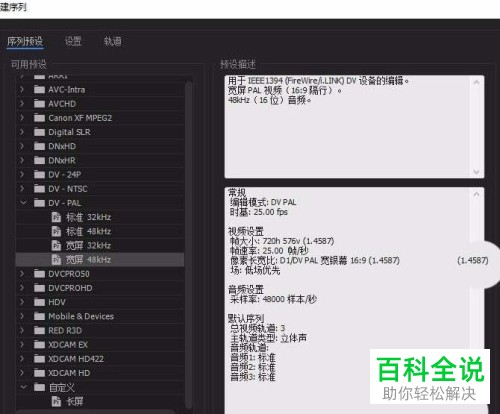This screenshot has height=414, width=500.
Task: Click the DNxHD folder icon
Action: (x=39, y=146)
